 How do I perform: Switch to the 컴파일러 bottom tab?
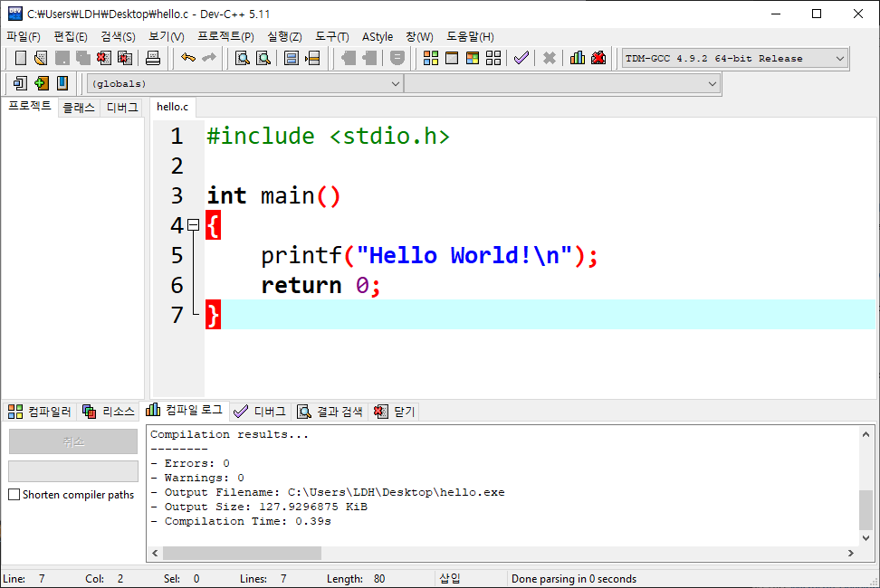[x=39, y=412]
